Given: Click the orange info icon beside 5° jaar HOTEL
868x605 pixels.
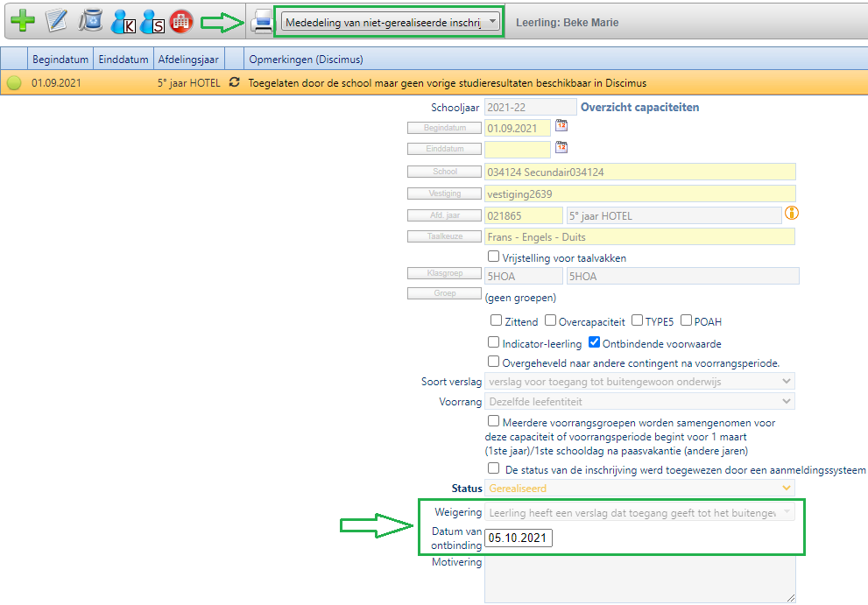Looking at the screenshot, I should [x=792, y=213].
